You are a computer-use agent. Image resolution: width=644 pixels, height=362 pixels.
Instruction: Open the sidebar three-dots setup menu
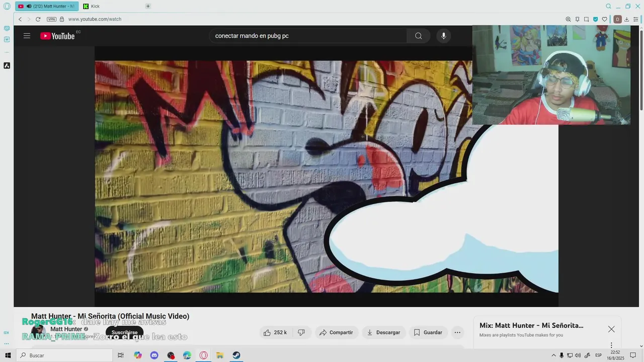[7, 343]
